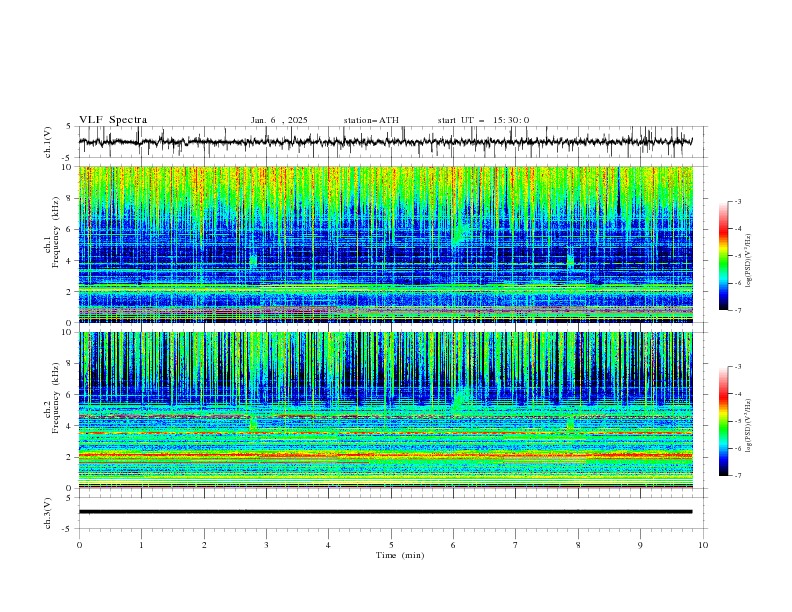Viewport: 792px width, 612px height.
Task: Click the "-7" tick on ch.1 colorbar
Action: point(737,310)
